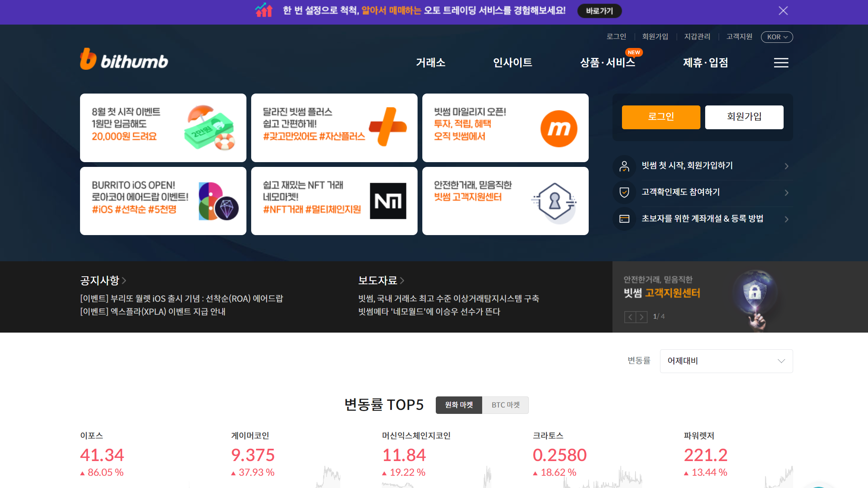The width and height of the screenshot is (868, 488).
Task: Click the orange 로그인 button
Action: coord(660,117)
